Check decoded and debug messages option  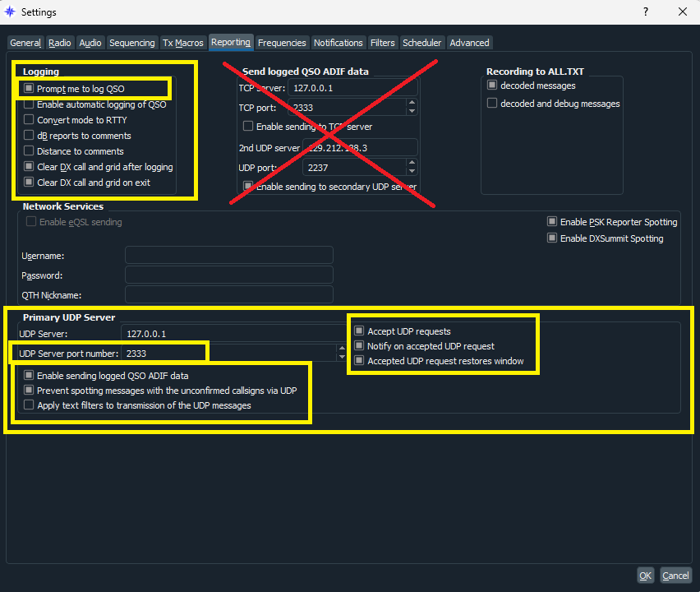492,104
